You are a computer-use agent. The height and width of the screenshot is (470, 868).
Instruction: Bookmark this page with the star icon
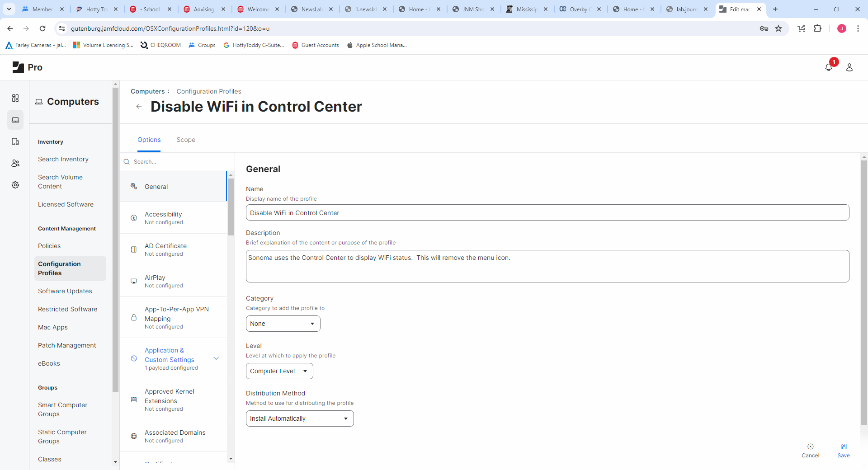[778, 28]
